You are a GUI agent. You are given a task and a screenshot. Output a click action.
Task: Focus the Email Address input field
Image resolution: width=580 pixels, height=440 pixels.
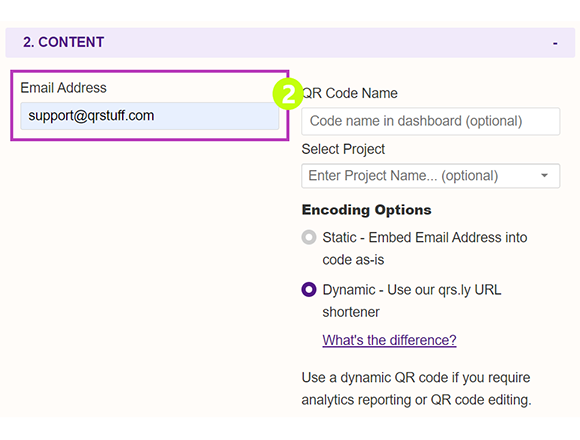(150, 116)
